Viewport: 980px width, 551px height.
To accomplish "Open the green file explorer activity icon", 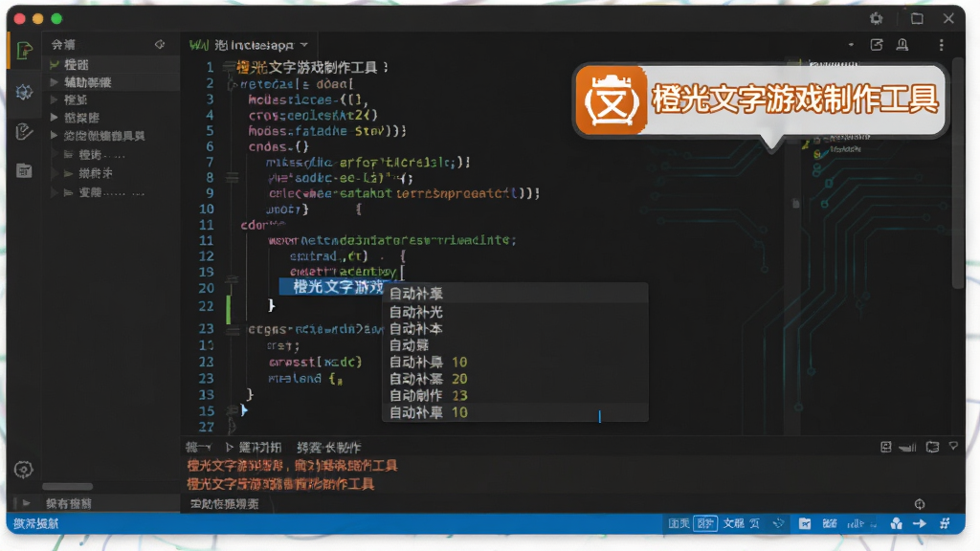I will 24,51.
